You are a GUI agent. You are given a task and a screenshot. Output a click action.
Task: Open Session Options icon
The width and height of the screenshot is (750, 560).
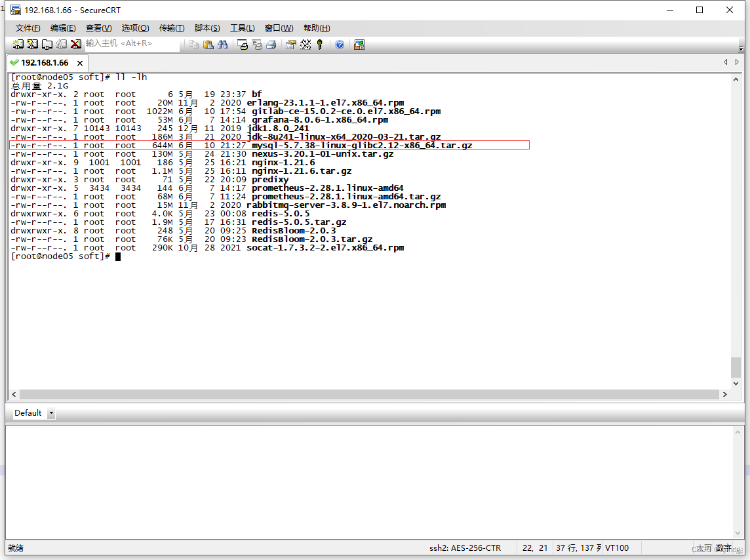pyautogui.click(x=291, y=45)
